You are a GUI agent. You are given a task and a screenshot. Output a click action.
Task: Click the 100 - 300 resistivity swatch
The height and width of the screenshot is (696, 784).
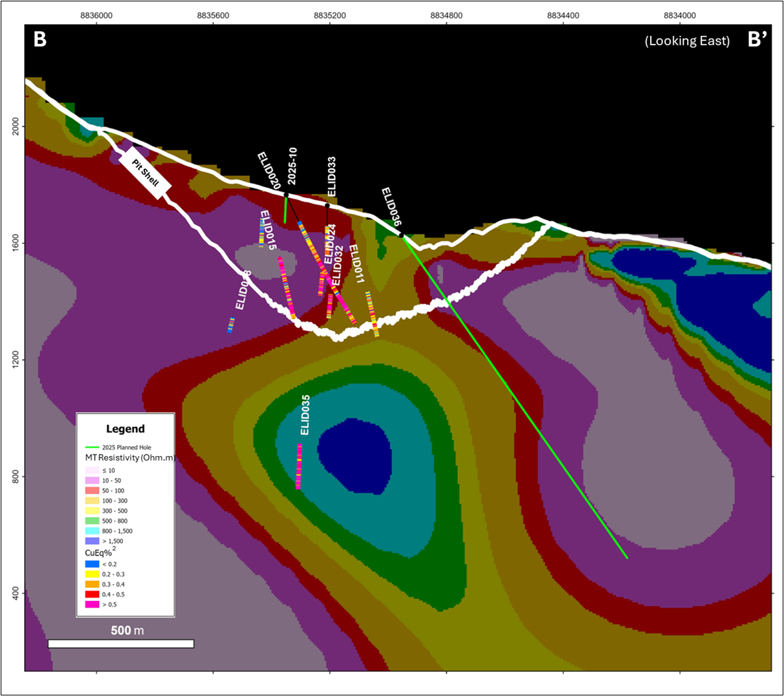(x=89, y=501)
